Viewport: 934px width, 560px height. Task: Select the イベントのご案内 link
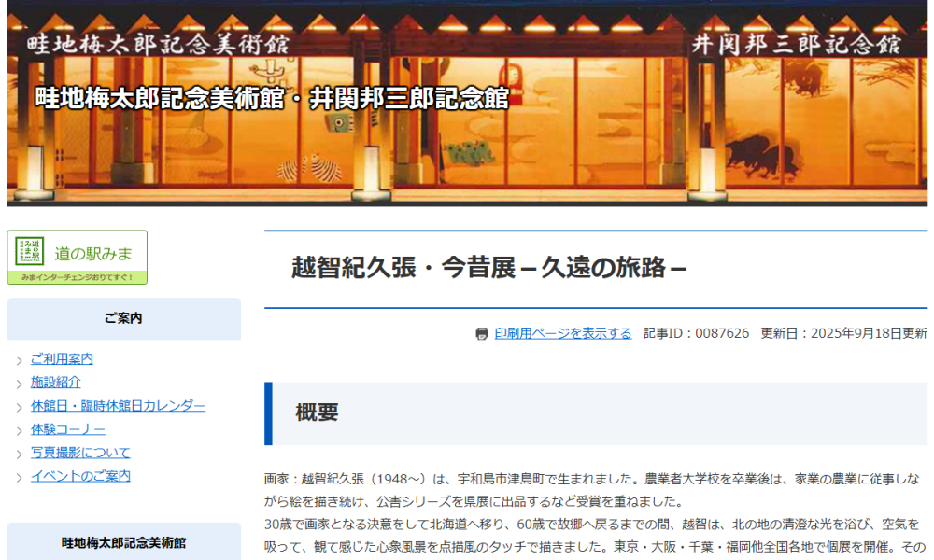(x=80, y=476)
